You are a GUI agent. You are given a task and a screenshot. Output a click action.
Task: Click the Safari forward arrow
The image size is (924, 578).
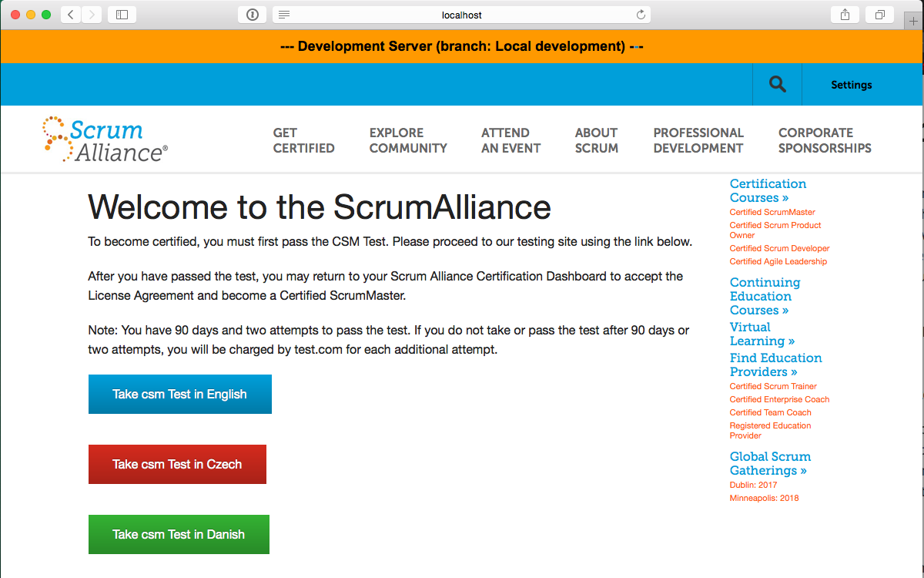click(x=92, y=15)
